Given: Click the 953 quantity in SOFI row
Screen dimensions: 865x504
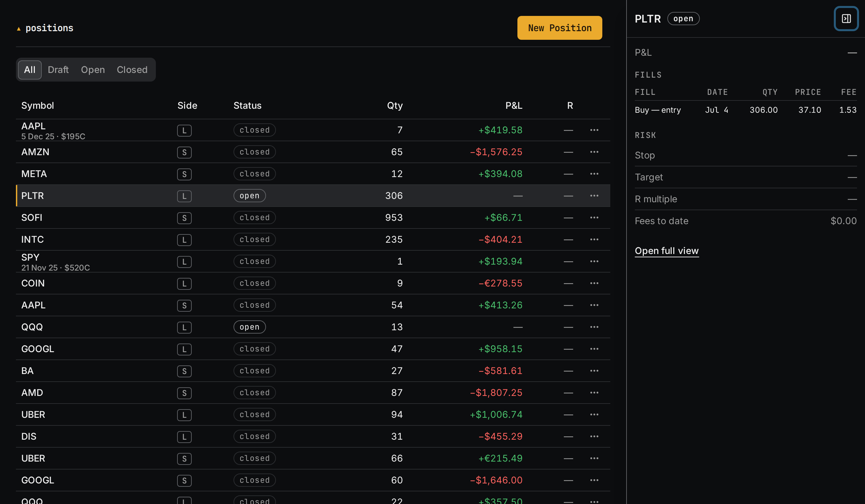Looking at the screenshot, I should click(x=394, y=218).
